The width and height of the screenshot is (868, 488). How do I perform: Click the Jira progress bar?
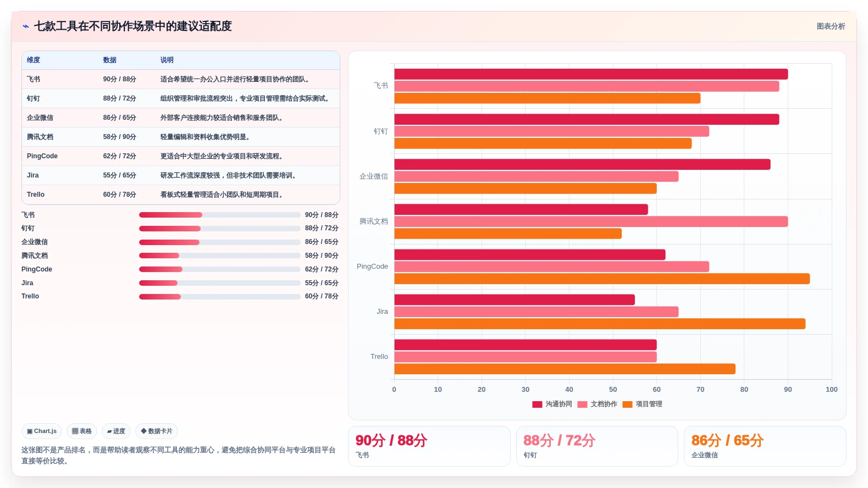[x=220, y=283]
